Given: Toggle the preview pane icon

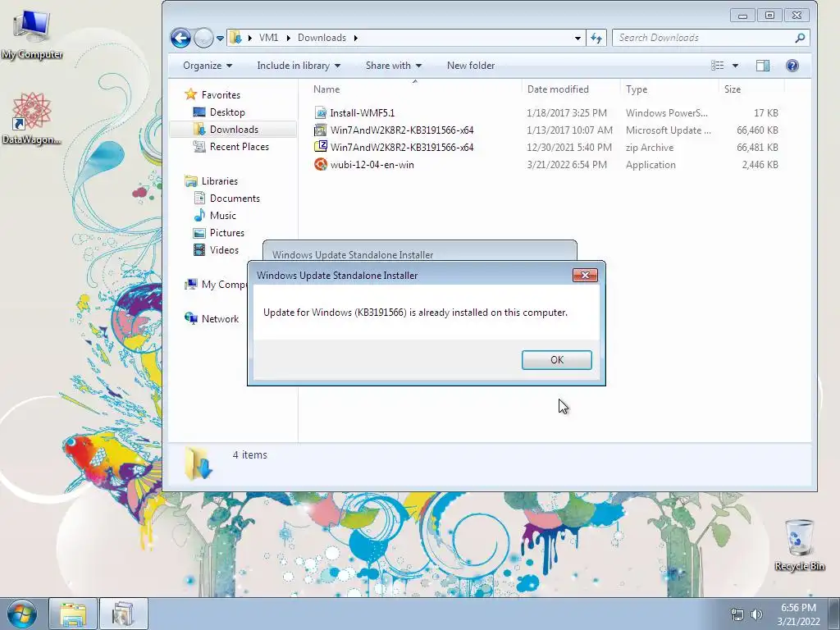Looking at the screenshot, I should tap(763, 66).
